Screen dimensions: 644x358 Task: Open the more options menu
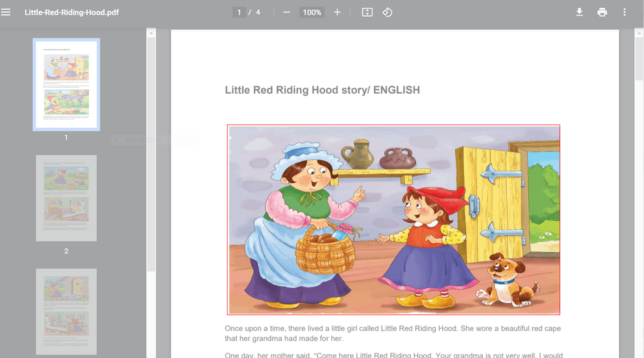click(624, 12)
